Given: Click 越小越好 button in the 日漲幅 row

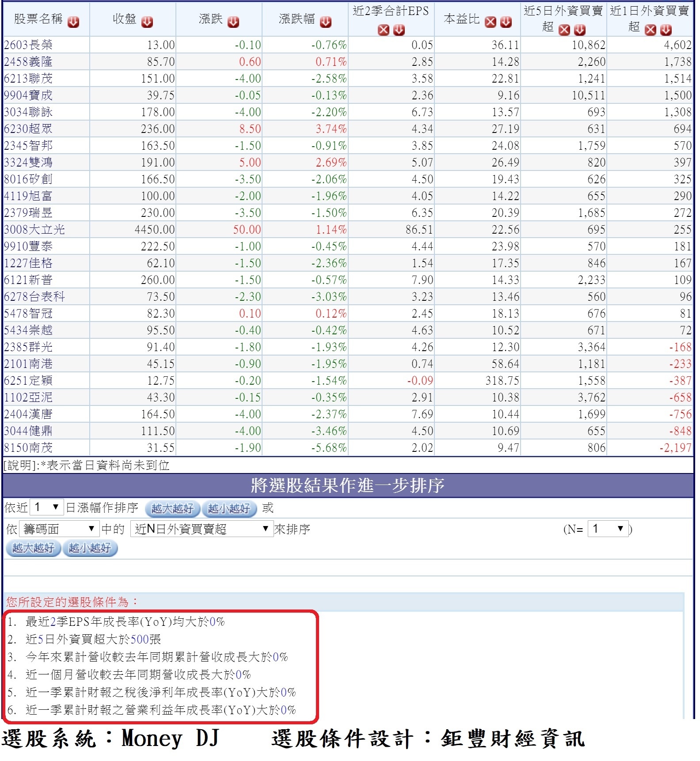Looking at the screenshot, I should [229, 509].
